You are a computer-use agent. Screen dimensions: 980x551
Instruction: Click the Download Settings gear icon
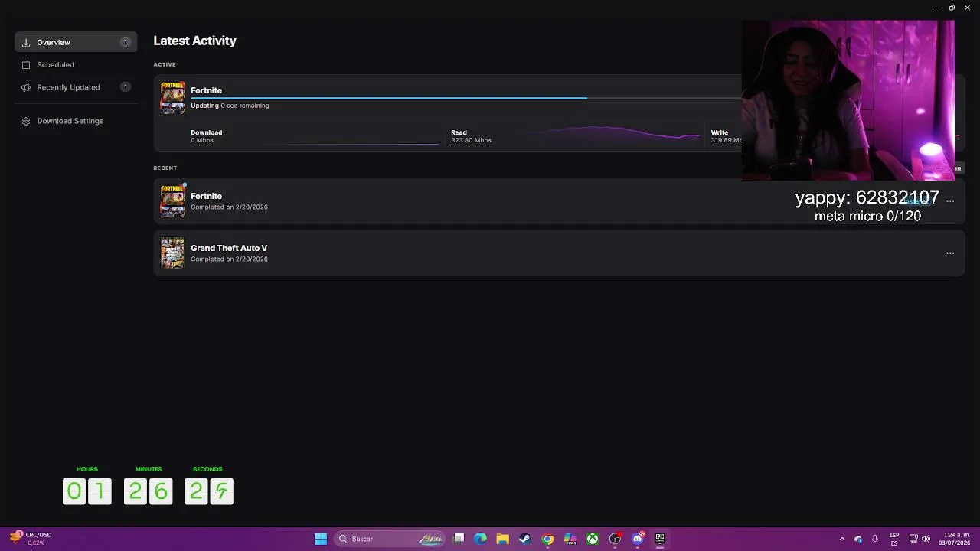tap(26, 121)
